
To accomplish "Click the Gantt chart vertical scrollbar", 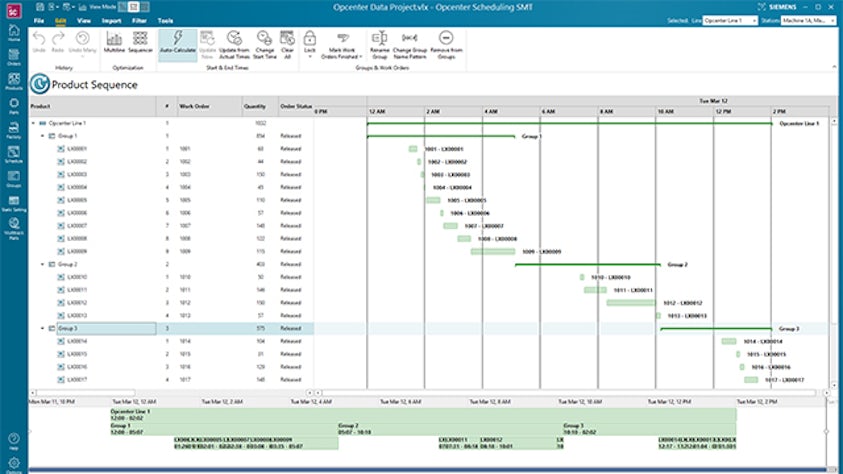I will click(x=834, y=253).
